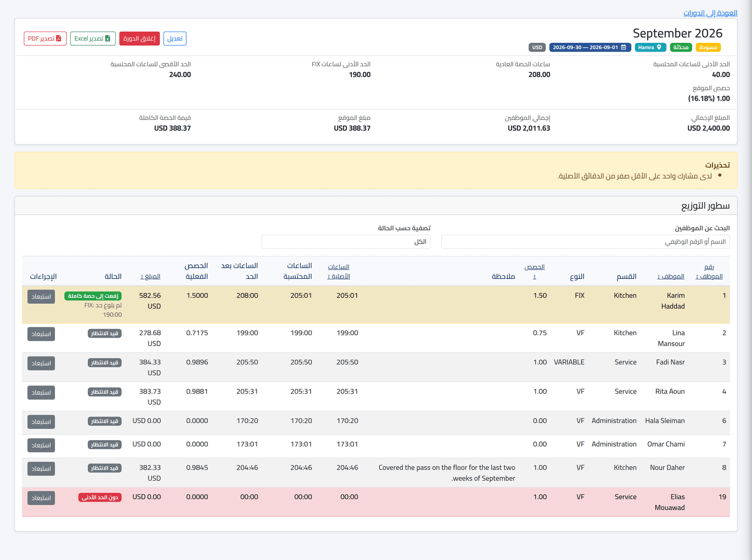This screenshot has width=752, height=560.
Task: Click the green محدّثة badge
Action: [681, 47]
